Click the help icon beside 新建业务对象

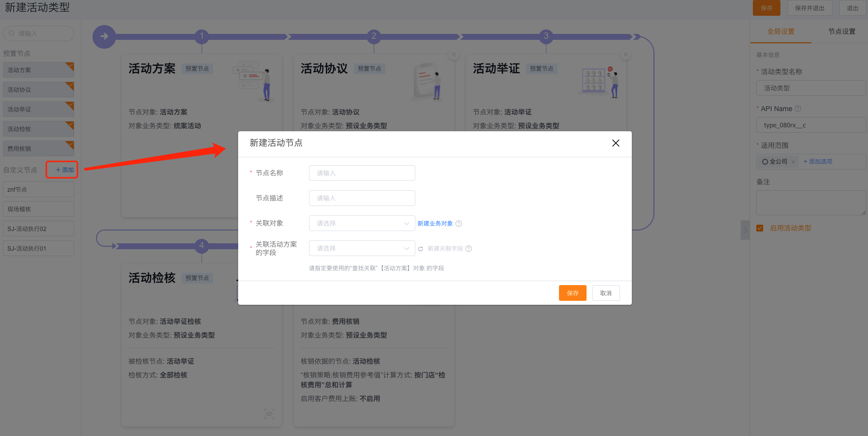pyautogui.click(x=459, y=224)
